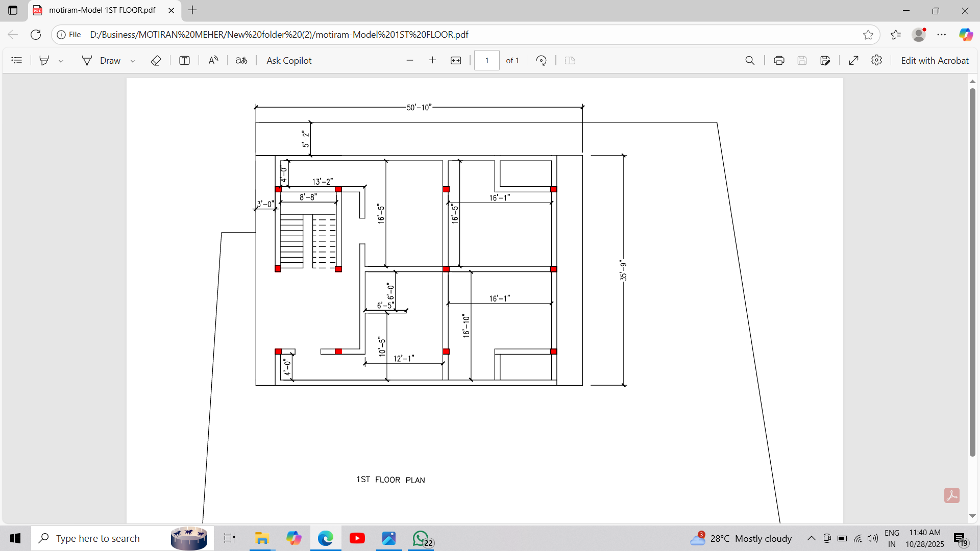This screenshot has height=551, width=980.
Task: Expand the Draw options dropdown arrow
Action: (133, 61)
